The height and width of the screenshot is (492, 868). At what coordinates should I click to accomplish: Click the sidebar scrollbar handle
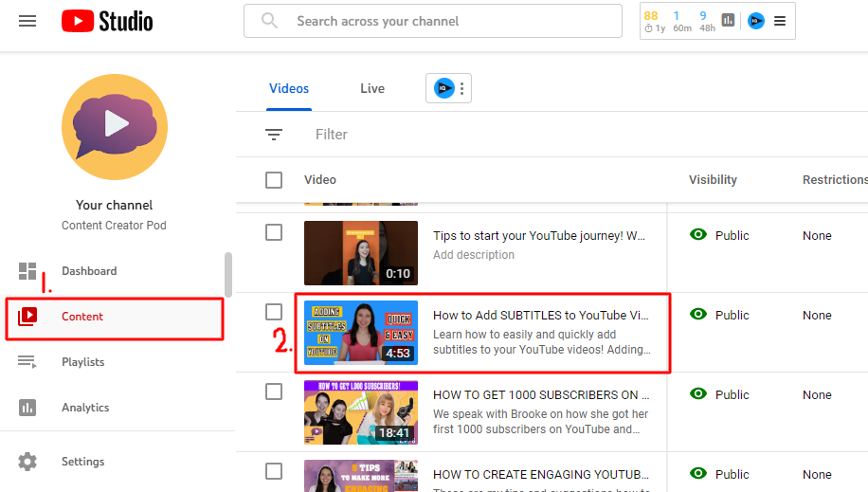tap(228, 275)
